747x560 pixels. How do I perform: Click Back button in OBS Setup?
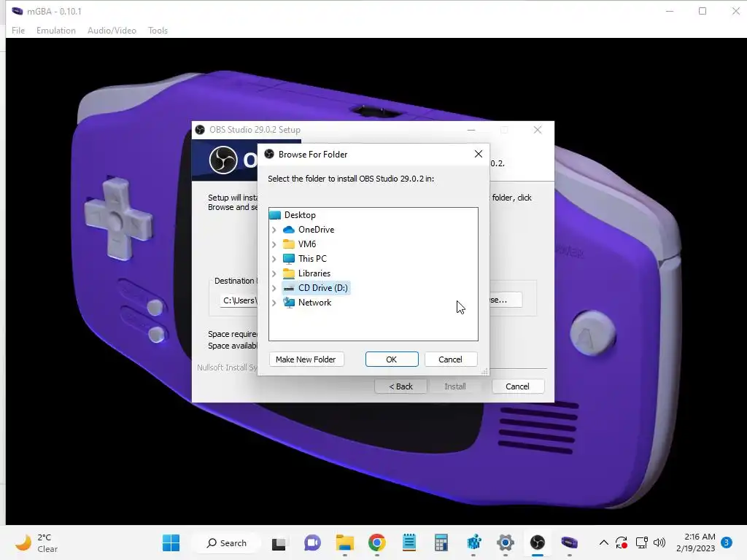(400, 386)
